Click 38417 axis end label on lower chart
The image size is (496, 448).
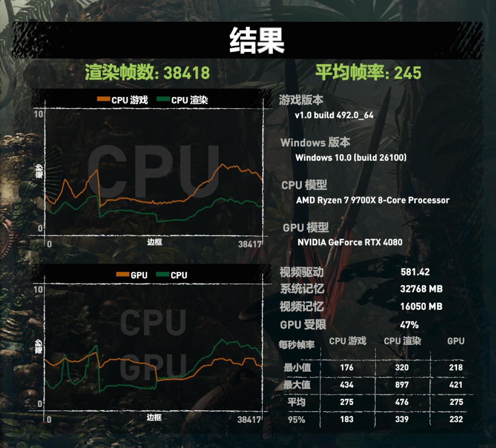(x=249, y=419)
